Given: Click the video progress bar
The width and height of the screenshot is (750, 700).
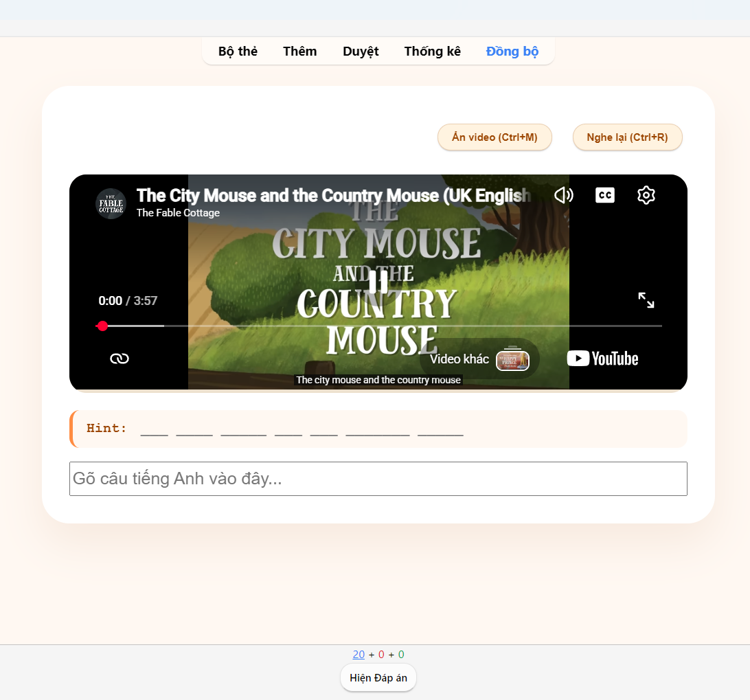Looking at the screenshot, I should pyautogui.click(x=378, y=326).
